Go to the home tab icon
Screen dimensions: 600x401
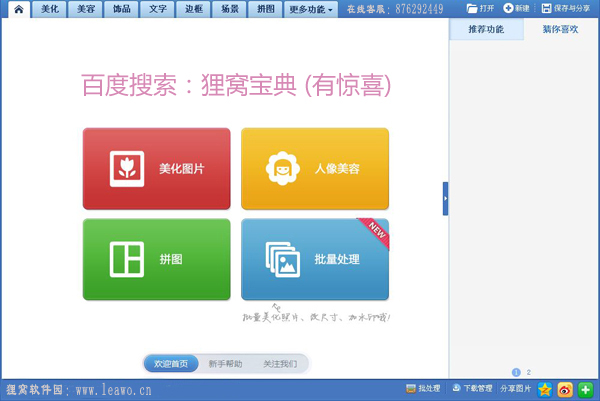pos(18,9)
